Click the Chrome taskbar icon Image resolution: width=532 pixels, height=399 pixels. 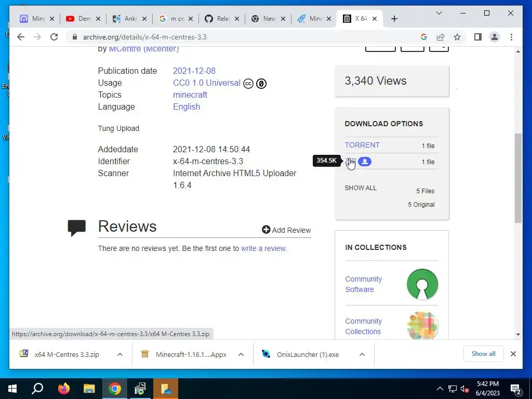pos(115,389)
